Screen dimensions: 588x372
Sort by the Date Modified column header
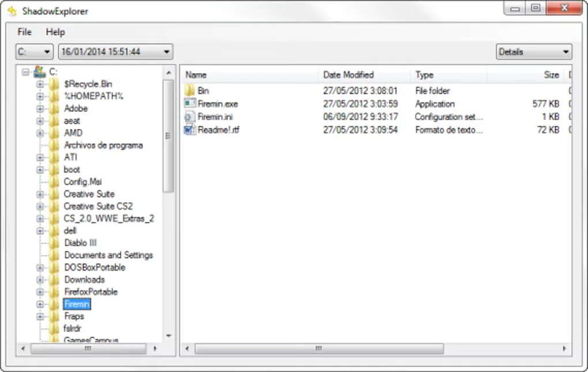point(364,75)
